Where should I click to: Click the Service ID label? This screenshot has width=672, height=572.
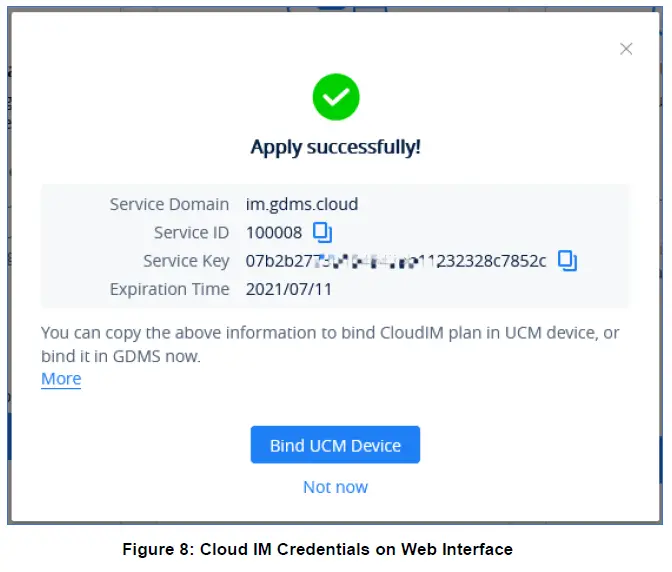[191, 233]
